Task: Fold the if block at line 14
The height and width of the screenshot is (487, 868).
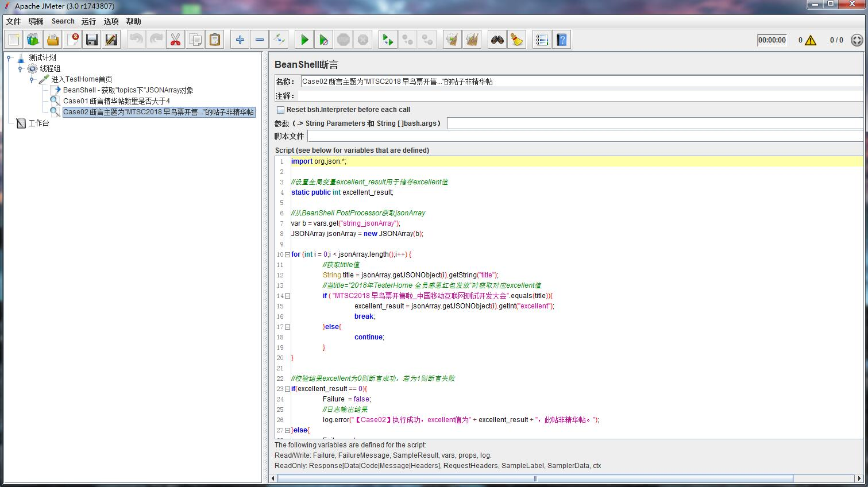Action: (x=288, y=296)
